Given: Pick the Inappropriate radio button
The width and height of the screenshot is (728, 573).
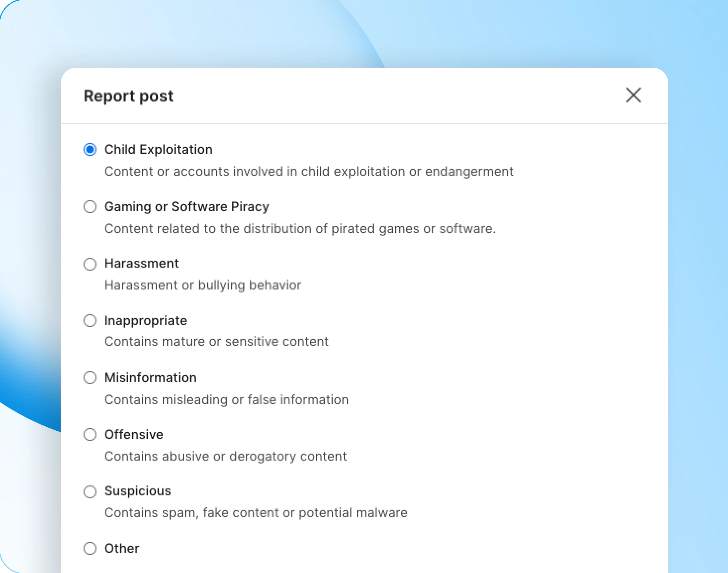Looking at the screenshot, I should (x=90, y=321).
